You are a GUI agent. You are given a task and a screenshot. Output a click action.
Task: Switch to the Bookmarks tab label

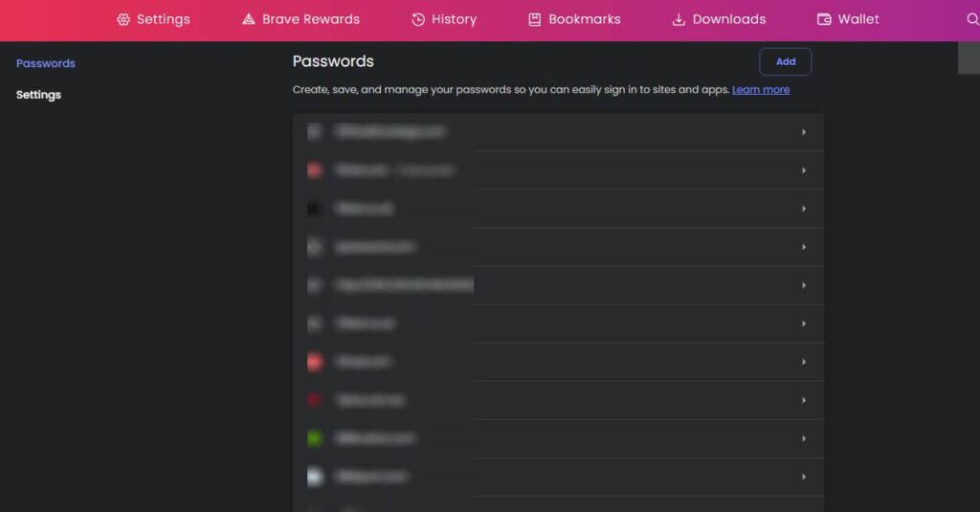pos(585,19)
